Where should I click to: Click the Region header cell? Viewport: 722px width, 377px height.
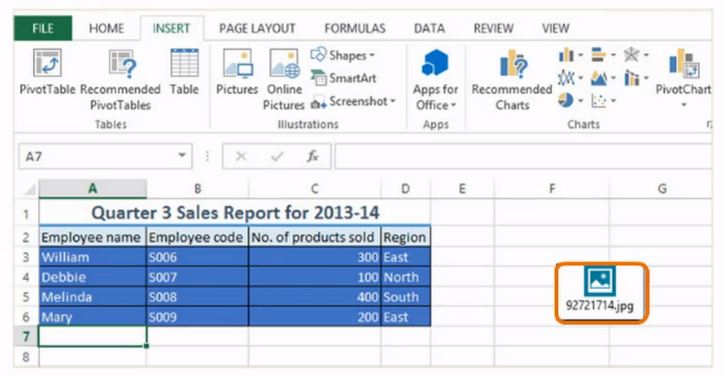[x=406, y=237]
